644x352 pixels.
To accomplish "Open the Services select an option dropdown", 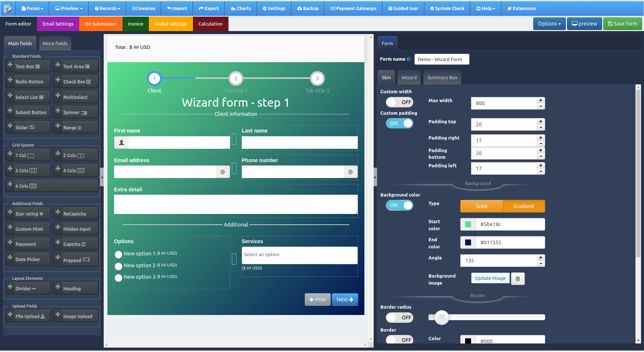I will click(x=299, y=255).
